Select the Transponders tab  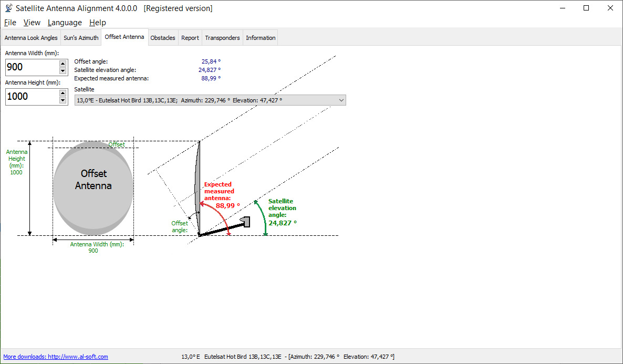pos(222,38)
